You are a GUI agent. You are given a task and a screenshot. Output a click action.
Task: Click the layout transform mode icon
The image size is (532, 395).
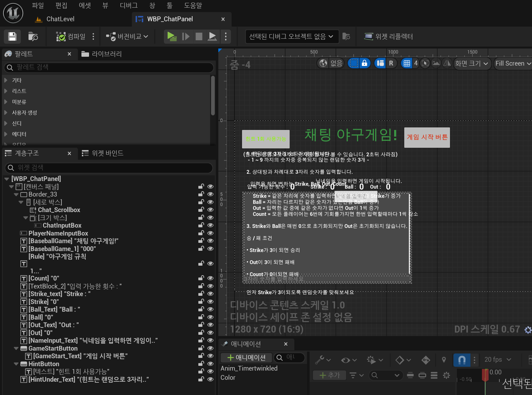tap(380, 63)
